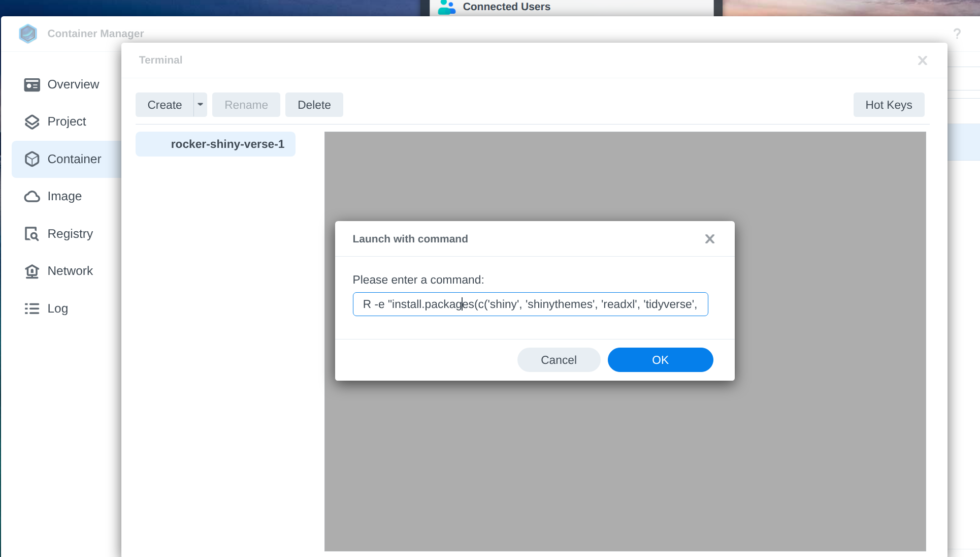Click into the command input field
This screenshot has height=557, width=980.
tap(530, 304)
